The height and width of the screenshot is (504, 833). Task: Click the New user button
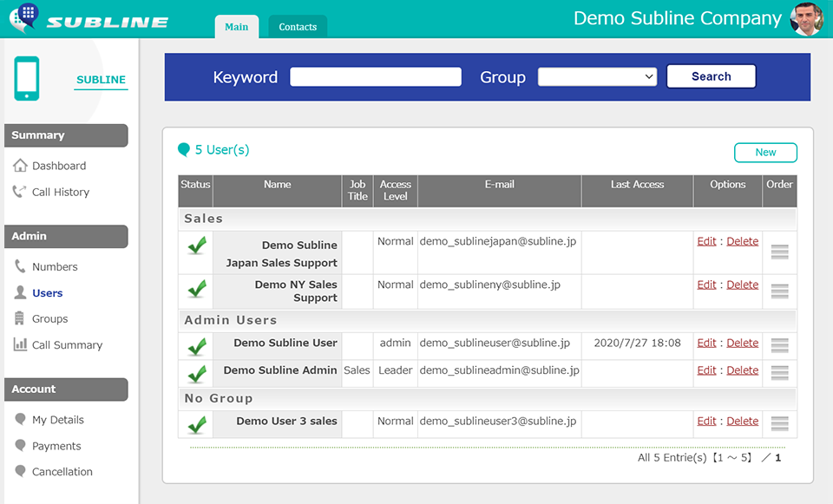(765, 153)
